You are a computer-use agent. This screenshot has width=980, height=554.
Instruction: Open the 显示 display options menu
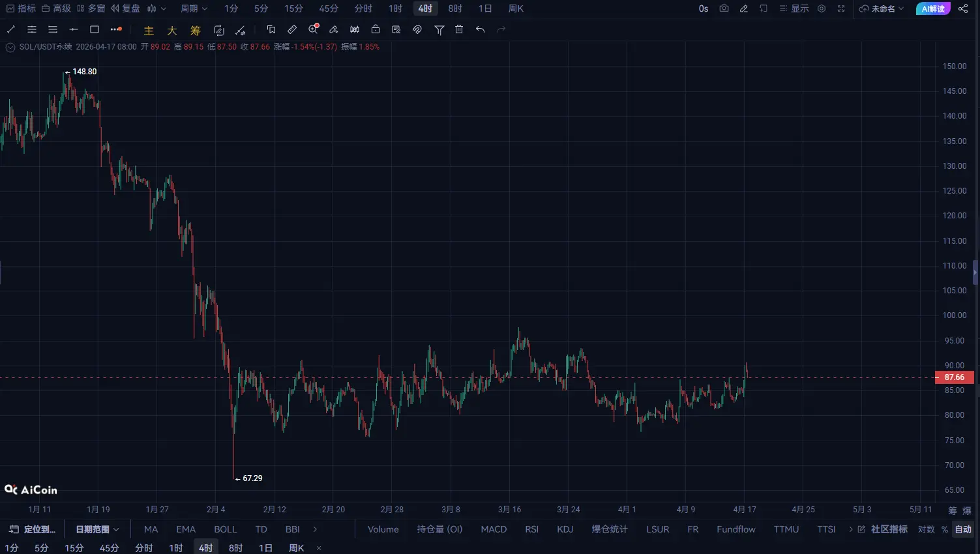794,8
